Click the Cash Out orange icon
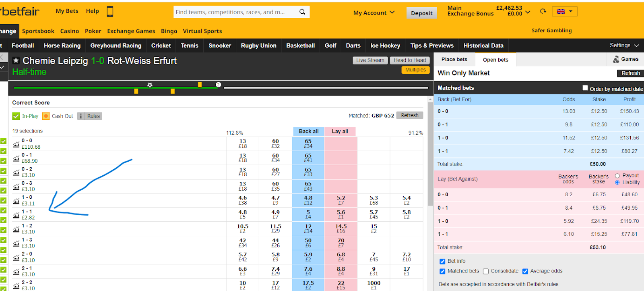The height and width of the screenshot is (291, 644). pyautogui.click(x=46, y=116)
